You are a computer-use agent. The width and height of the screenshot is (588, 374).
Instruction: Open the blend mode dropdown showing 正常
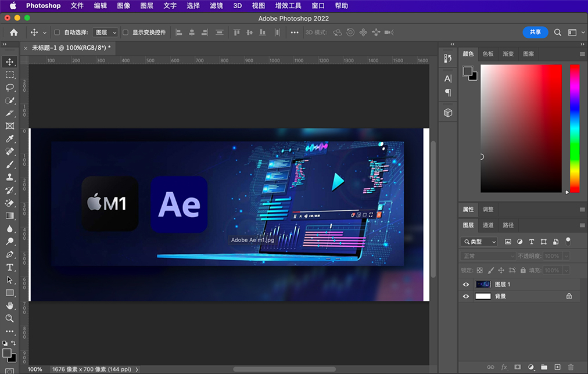pyautogui.click(x=488, y=256)
